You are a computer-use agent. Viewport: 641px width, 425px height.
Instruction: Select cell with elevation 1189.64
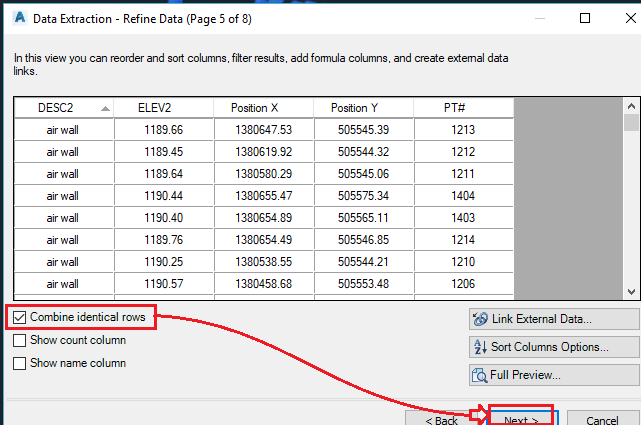click(x=164, y=174)
